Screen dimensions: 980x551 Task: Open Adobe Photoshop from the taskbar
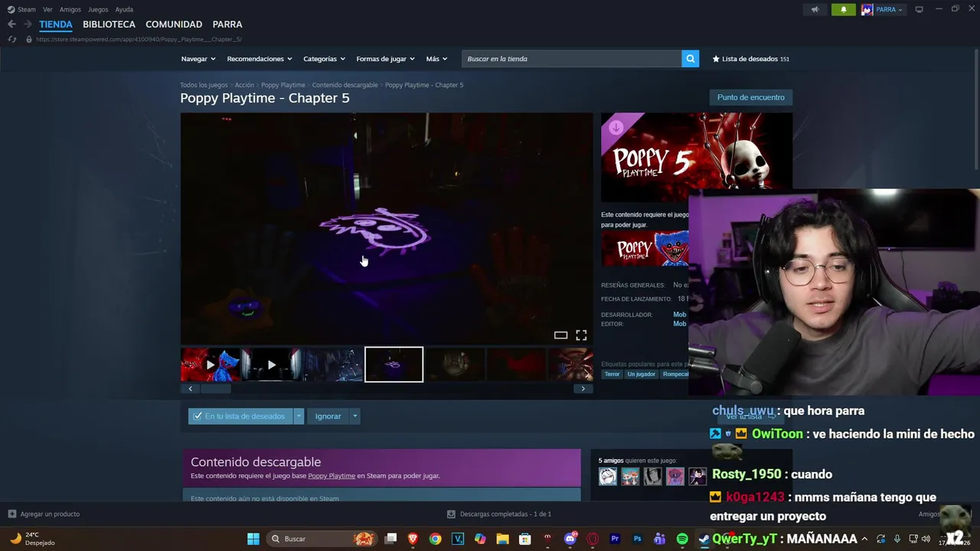pyautogui.click(x=637, y=539)
